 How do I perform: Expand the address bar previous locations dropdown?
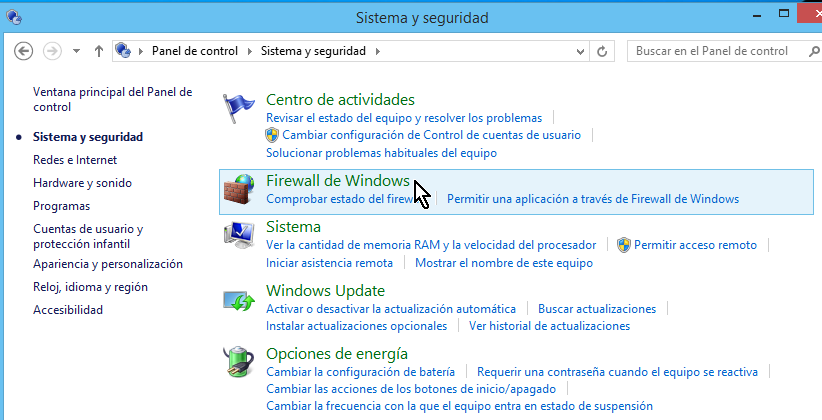(x=580, y=51)
